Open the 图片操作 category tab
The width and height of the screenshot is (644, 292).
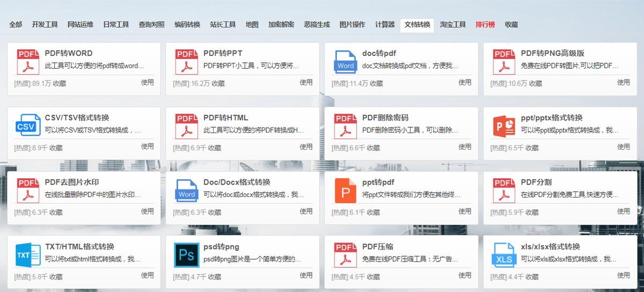pyautogui.click(x=352, y=25)
